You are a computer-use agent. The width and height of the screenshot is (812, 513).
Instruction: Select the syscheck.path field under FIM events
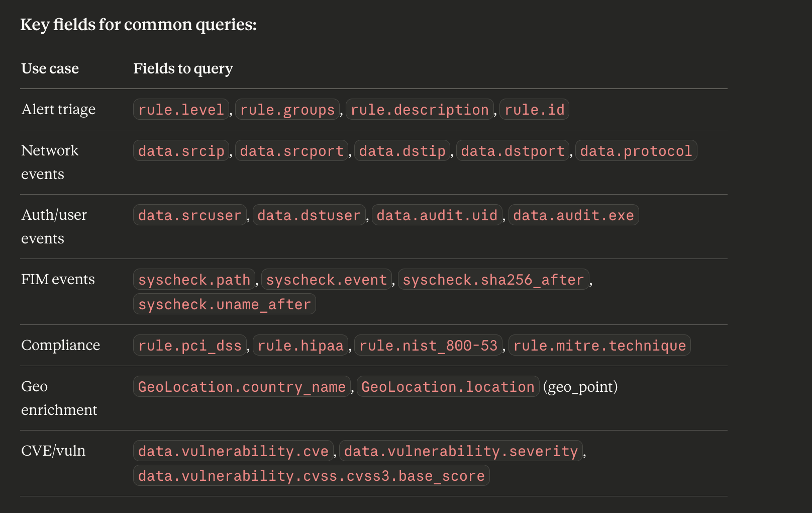pyautogui.click(x=194, y=280)
